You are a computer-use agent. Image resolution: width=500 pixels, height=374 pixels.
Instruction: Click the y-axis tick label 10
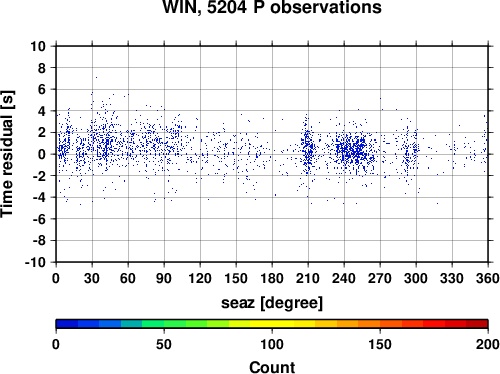(38, 46)
